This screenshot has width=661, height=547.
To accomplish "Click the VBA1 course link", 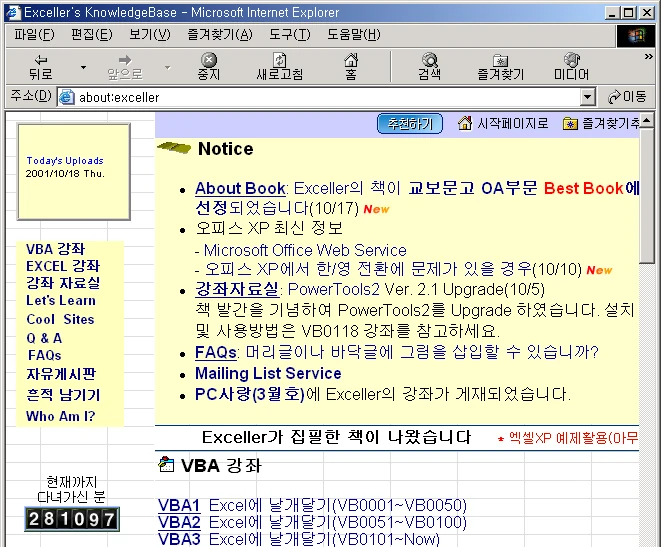I will [x=179, y=505].
